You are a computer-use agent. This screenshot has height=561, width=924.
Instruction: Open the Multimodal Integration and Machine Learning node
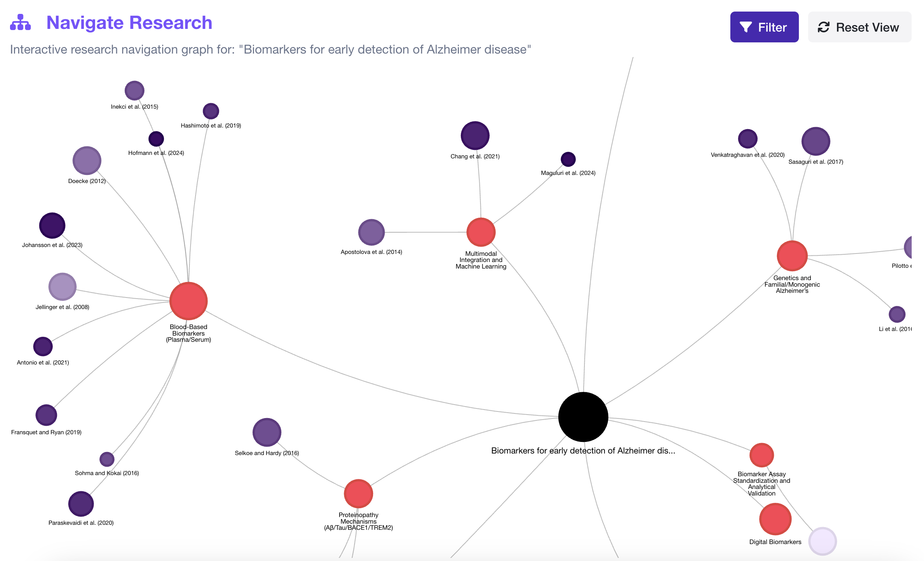tap(481, 232)
